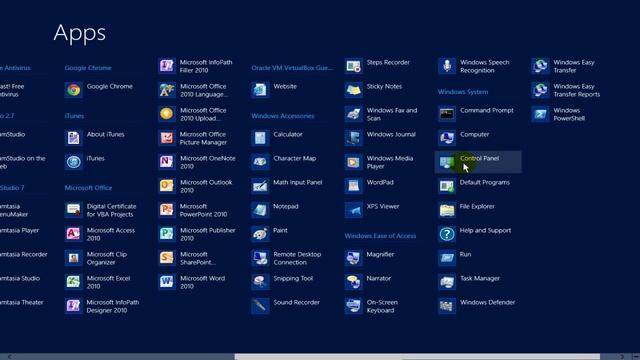Open Microsoft PowerPoint 2010 icon
The image size is (640, 360).
(167, 210)
